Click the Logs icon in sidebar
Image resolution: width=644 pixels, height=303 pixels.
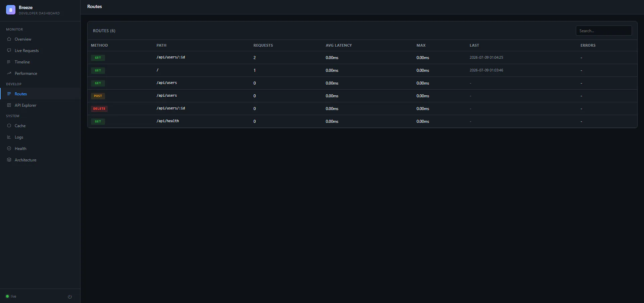(x=9, y=137)
